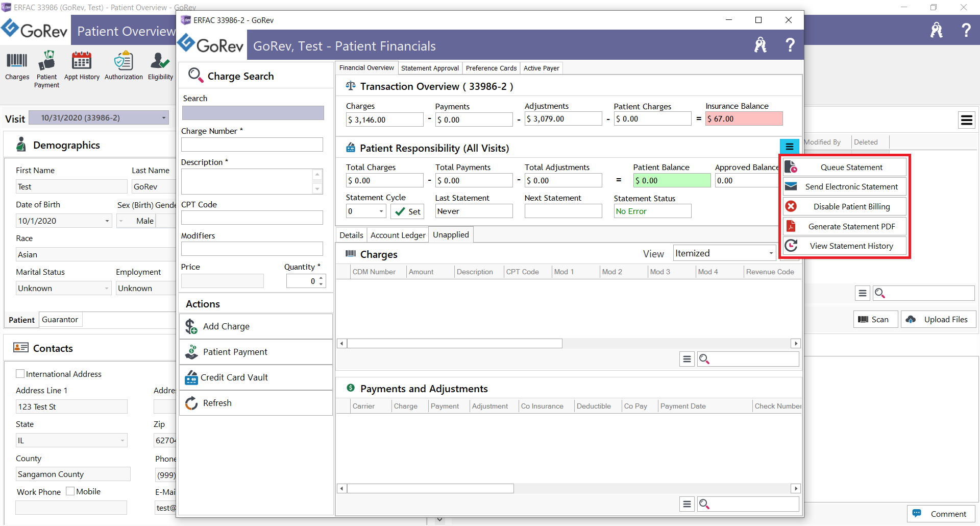Image resolution: width=980 pixels, height=526 pixels.
Task: Expand Visit date dropdown 10/31/2020
Action: 164,118
